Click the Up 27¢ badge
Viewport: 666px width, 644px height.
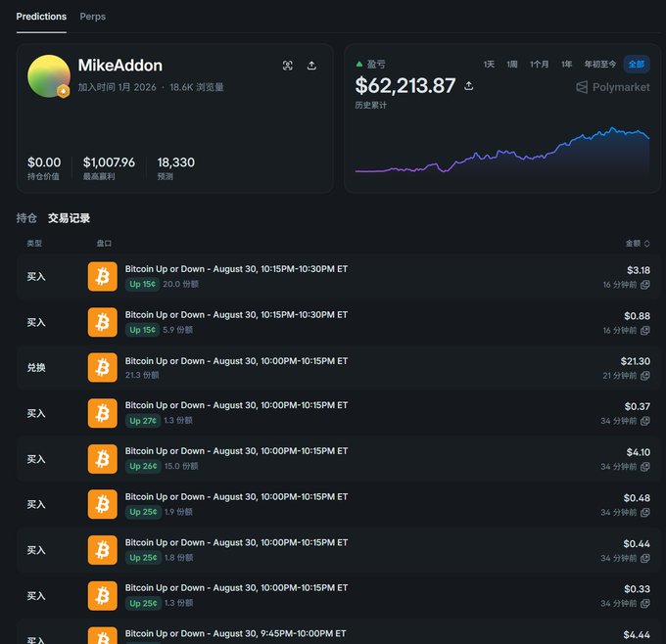[143, 421]
